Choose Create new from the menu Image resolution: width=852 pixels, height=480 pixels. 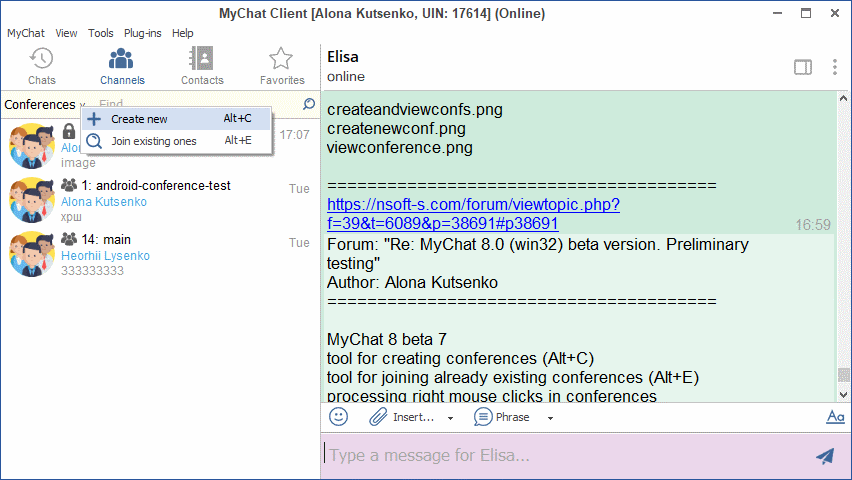click(177, 119)
